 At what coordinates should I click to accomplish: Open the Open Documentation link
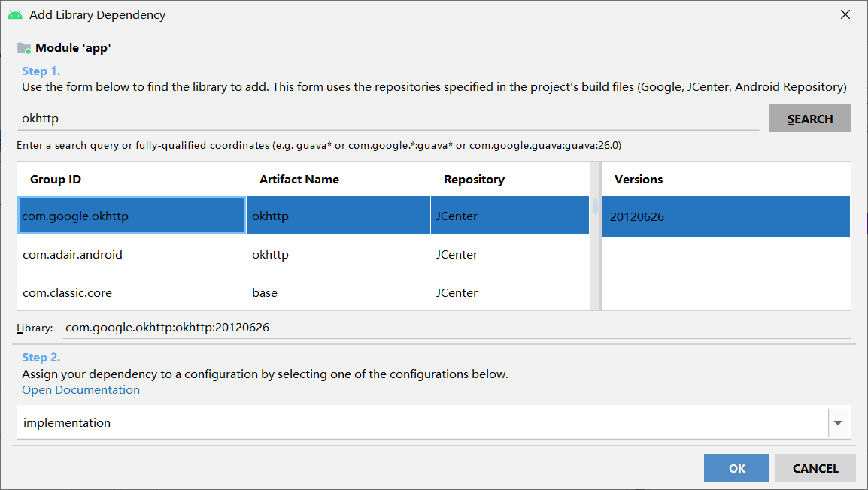pos(80,390)
